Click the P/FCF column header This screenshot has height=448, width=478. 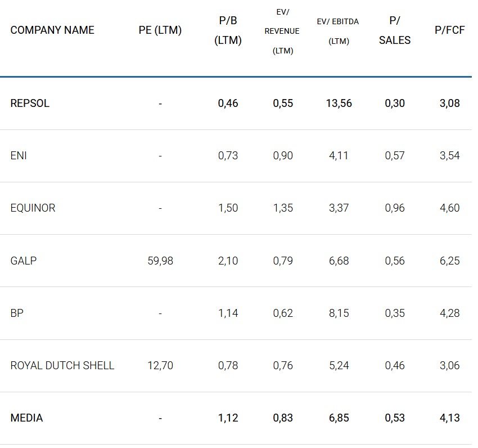(x=450, y=30)
